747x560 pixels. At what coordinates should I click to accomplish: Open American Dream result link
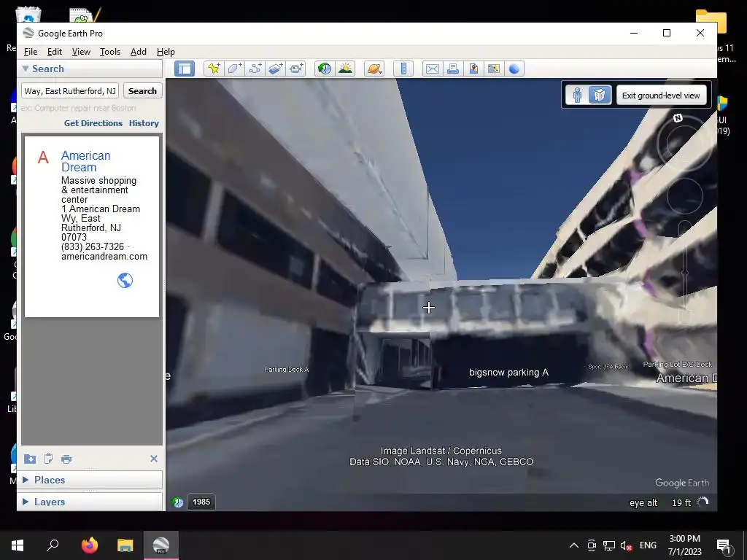point(86,161)
